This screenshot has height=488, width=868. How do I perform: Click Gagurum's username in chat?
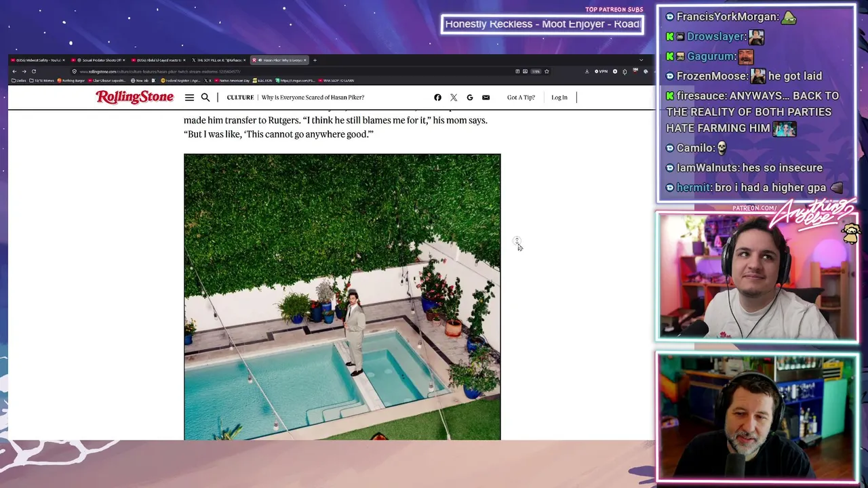[x=711, y=56]
